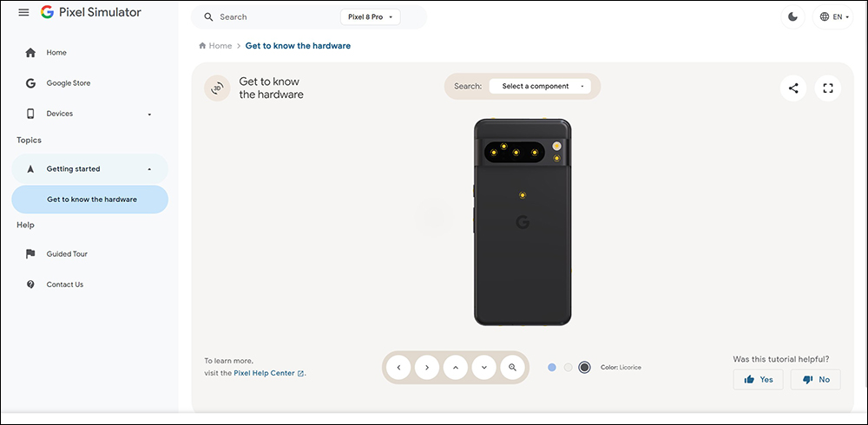Open the hamburger navigation menu
The height and width of the screenshot is (425, 868).
[23, 12]
